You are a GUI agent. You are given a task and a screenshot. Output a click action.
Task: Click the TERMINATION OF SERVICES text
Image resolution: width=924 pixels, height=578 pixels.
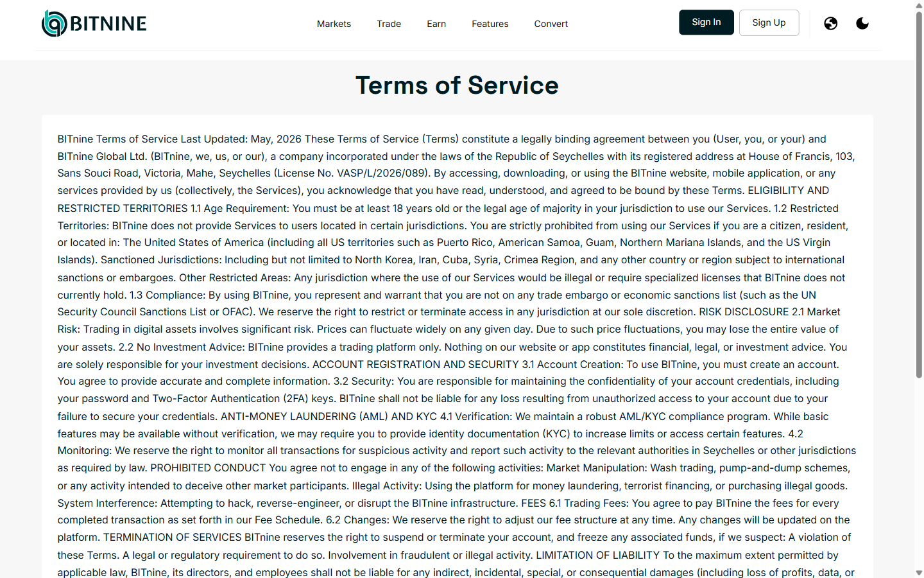pos(173,538)
